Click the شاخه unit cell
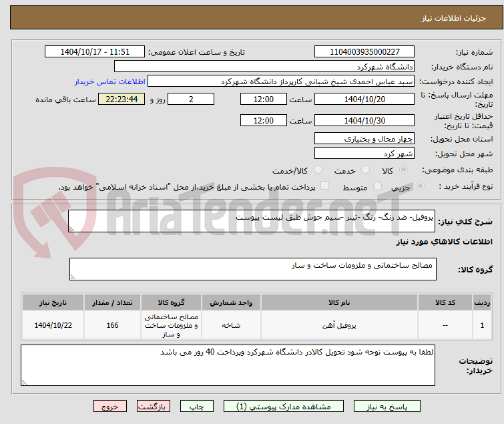Image resolution: width=504 pixels, height=424 pixels. click(231, 325)
